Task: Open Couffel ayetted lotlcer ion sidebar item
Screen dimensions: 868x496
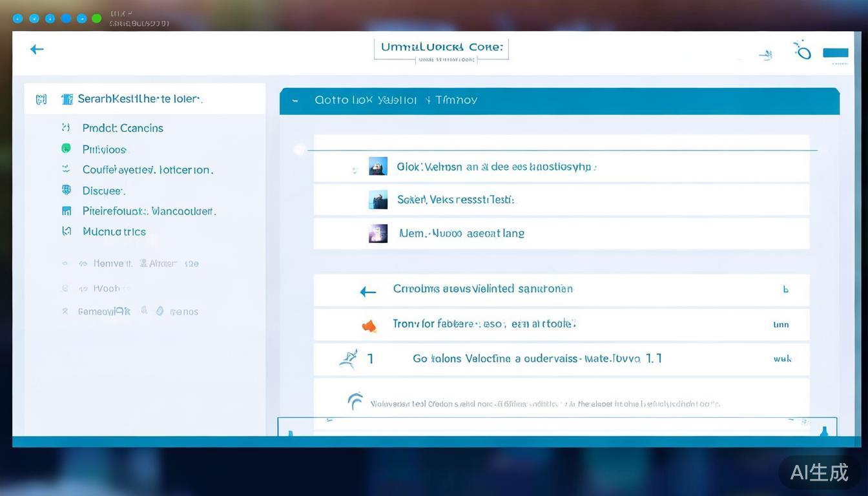Action: coord(147,170)
